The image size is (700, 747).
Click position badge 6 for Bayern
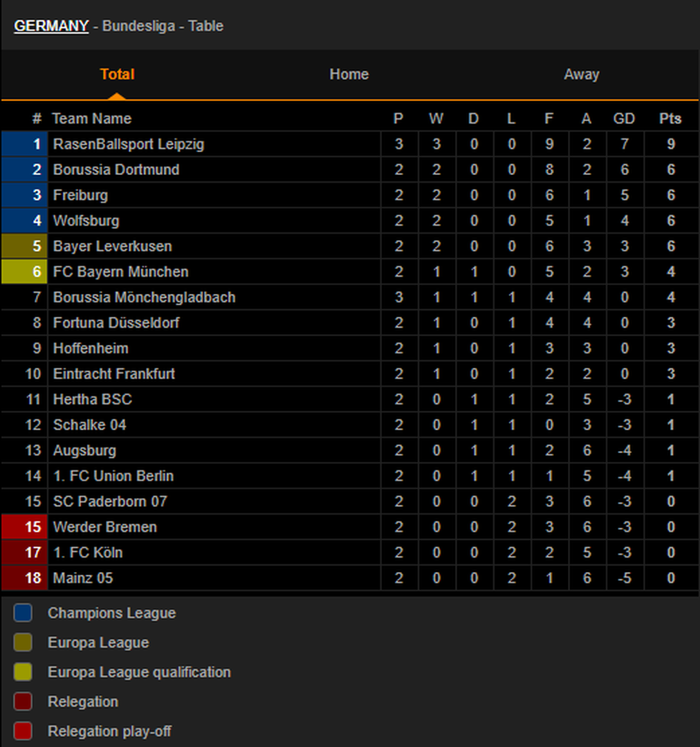24,272
